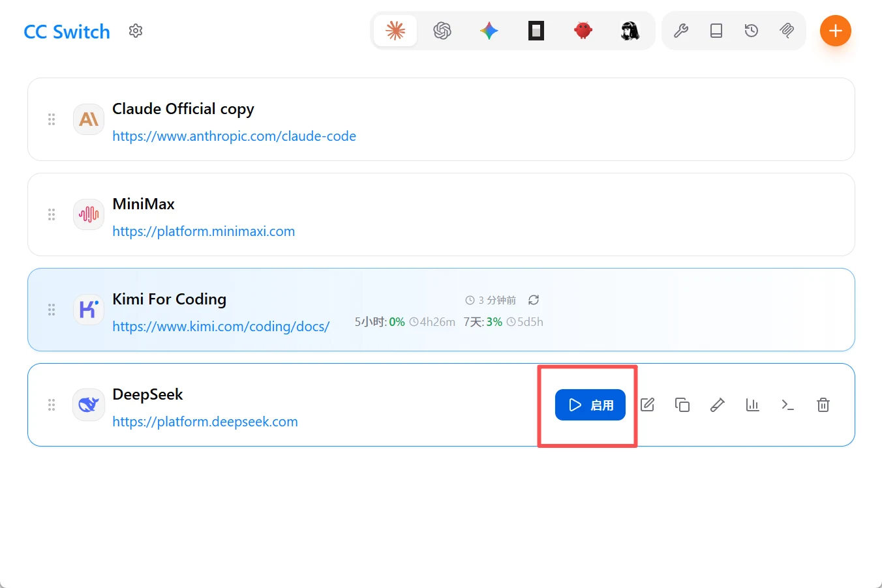This screenshot has width=882, height=588.
Task: Click the '7天: 3%' usage value
Action: (483, 322)
